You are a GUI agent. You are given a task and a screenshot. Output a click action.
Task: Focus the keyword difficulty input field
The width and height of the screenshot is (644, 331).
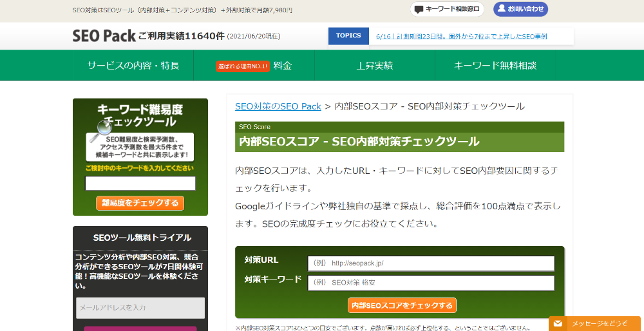140,183
